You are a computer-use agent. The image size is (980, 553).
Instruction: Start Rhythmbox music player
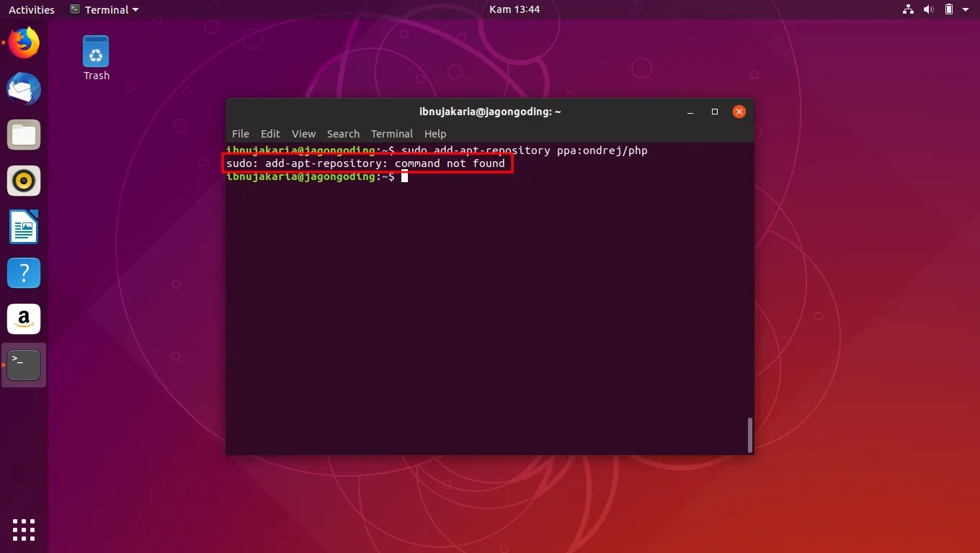pyautogui.click(x=24, y=181)
